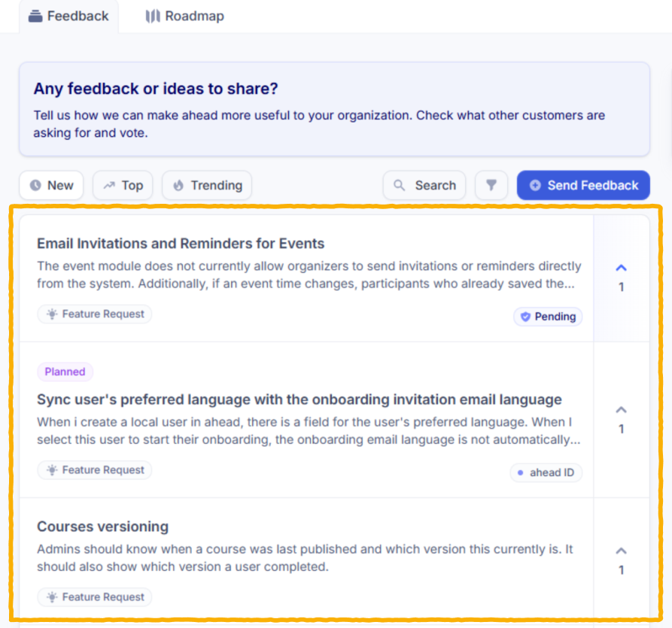Click the ahead ID tag
The image size is (672, 628).
point(546,472)
